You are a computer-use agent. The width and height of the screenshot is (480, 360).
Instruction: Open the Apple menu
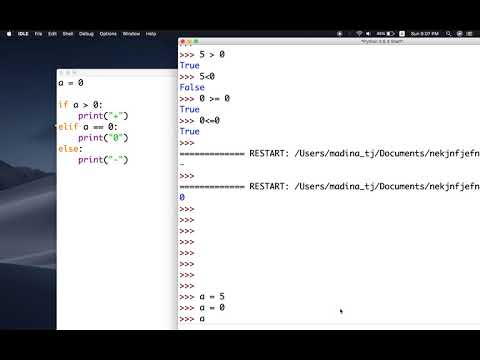coord(9,34)
